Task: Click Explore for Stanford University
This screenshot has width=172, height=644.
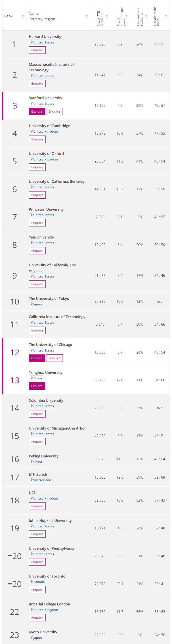Action: tap(37, 111)
